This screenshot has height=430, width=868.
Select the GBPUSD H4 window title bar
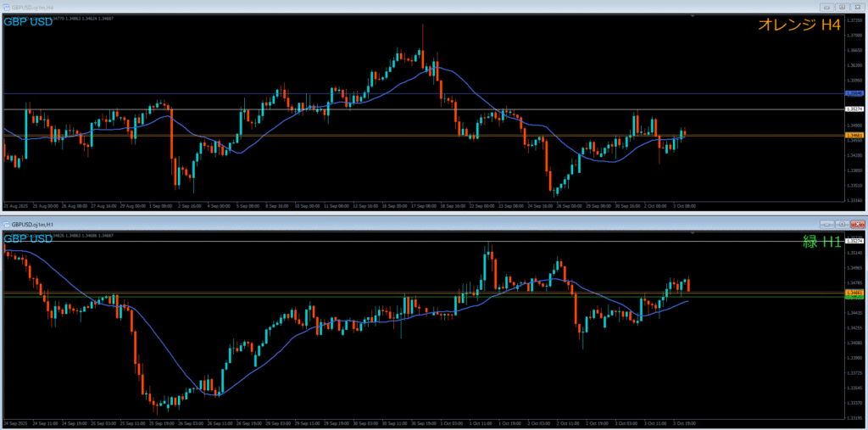tap(339, 7)
